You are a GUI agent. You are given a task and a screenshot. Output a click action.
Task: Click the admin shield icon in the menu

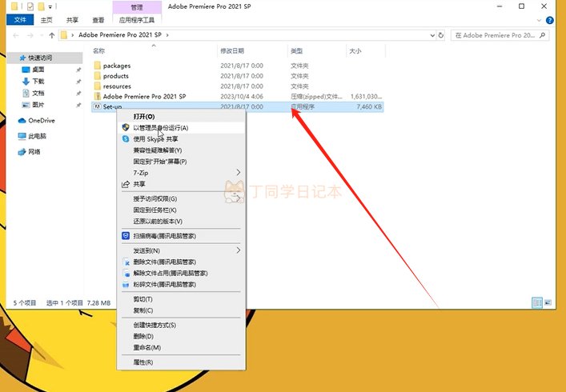(126, 127)
